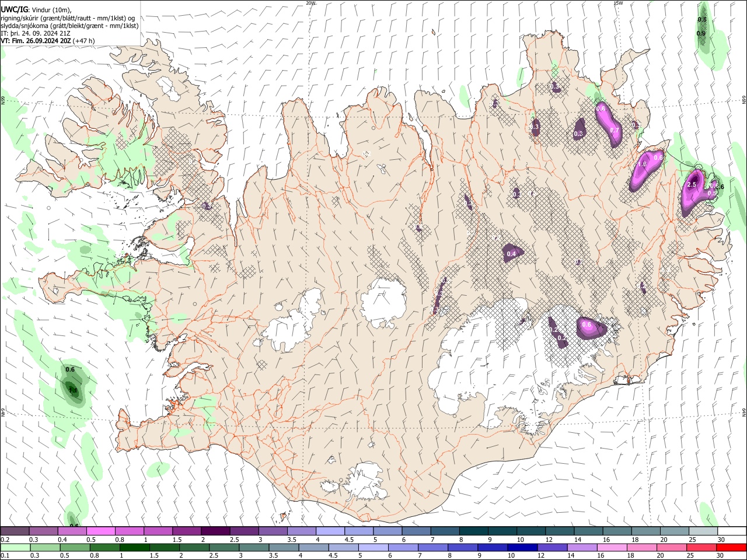Click the 'rigning/skúrir' legend description line

pos(68,17)
